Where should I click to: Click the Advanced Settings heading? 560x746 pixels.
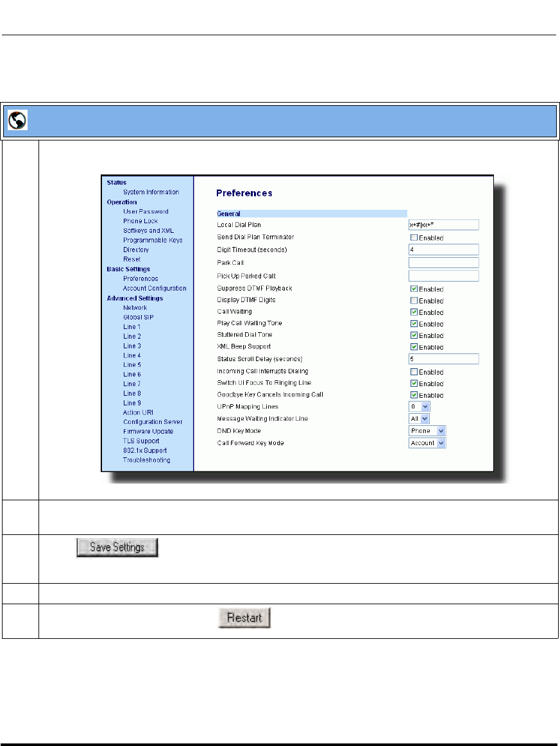coord(135,298)
